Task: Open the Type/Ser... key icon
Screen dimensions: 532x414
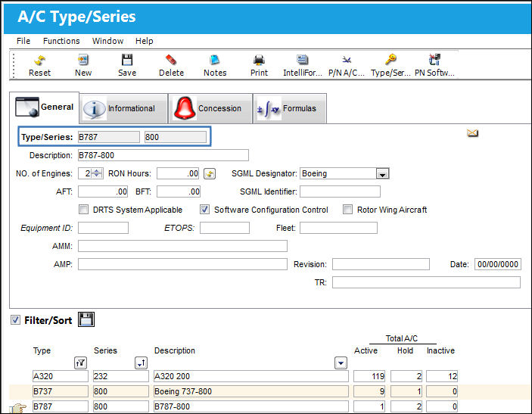Action: (390, 59)
